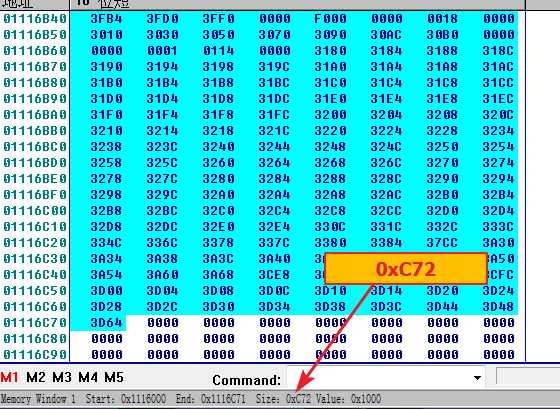The height and width of the screenshot is (409, 560).
Task: Click the 31BC memory value
Action: (x=274, y=83)
